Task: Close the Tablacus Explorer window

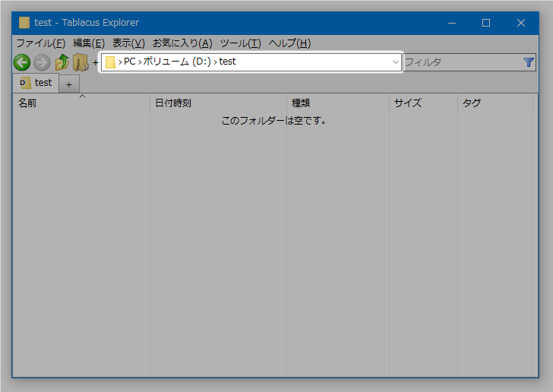Action: point(520,23)
